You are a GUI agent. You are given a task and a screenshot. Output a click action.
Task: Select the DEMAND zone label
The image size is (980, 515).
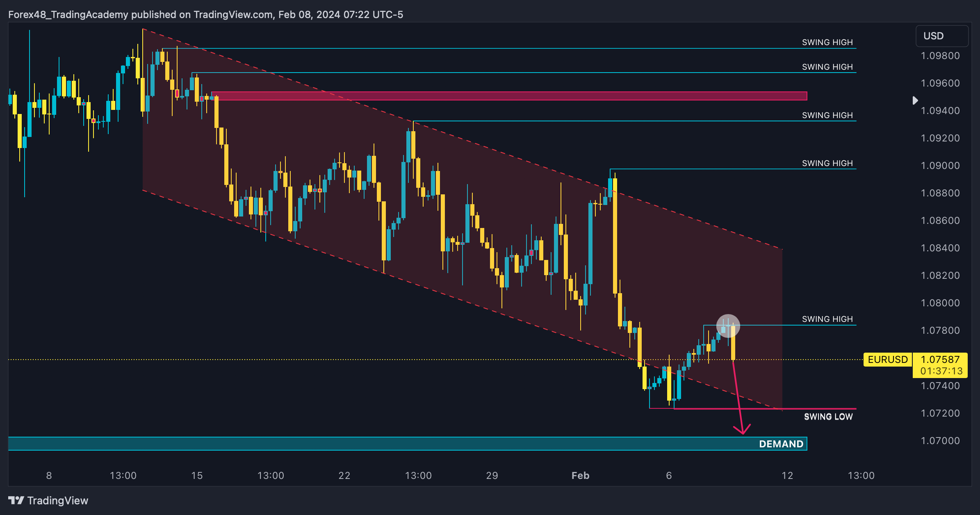[781, 444]
